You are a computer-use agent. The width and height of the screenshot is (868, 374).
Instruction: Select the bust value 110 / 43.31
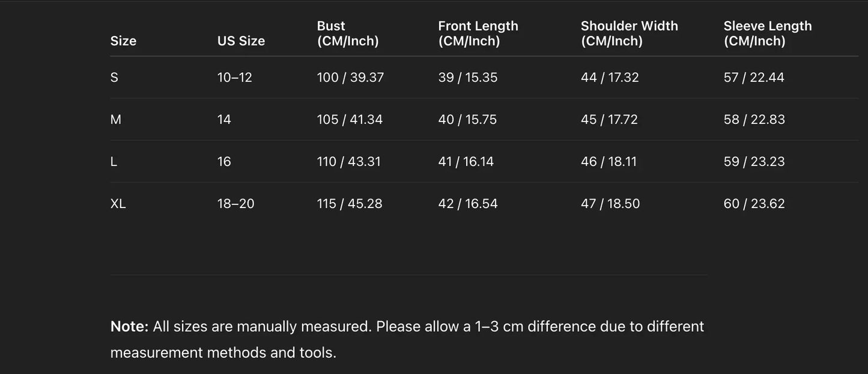(348, 162)
